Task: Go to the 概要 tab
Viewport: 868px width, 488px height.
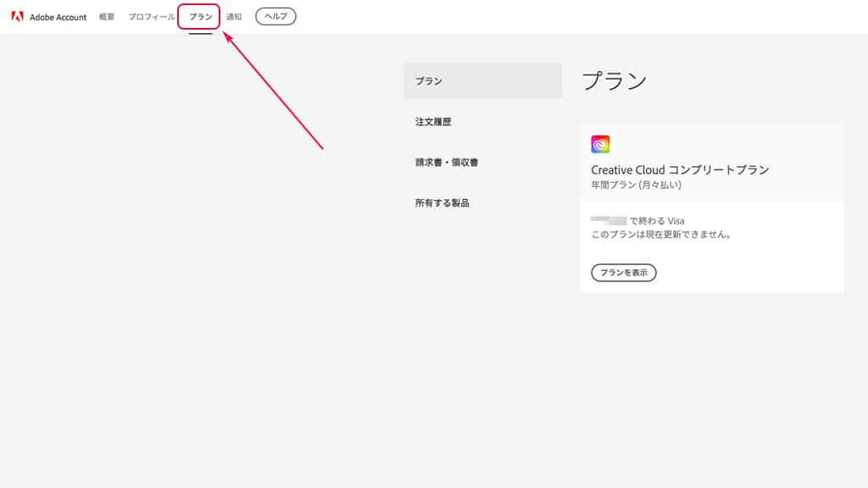Action: tap(107, 17)
